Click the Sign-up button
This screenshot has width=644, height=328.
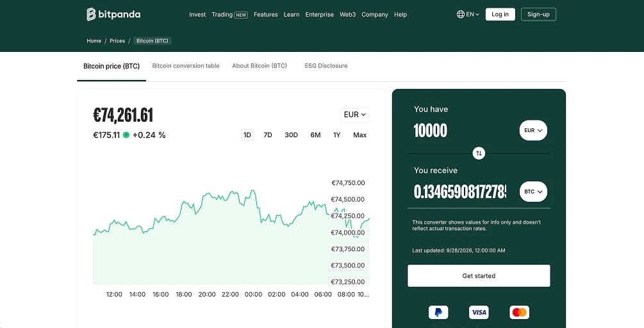tap(538, 14)
